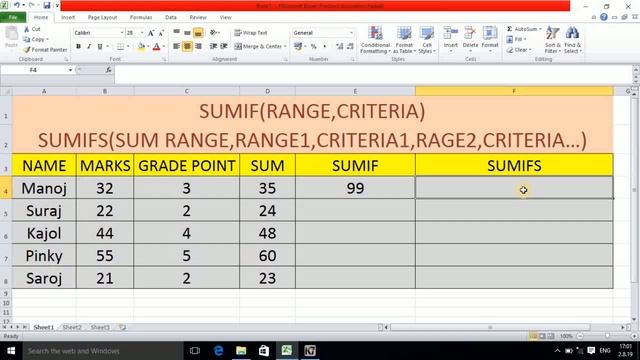Click the Save floppy icon in Quick Access

pyautogui.click(x=47, y=5)
